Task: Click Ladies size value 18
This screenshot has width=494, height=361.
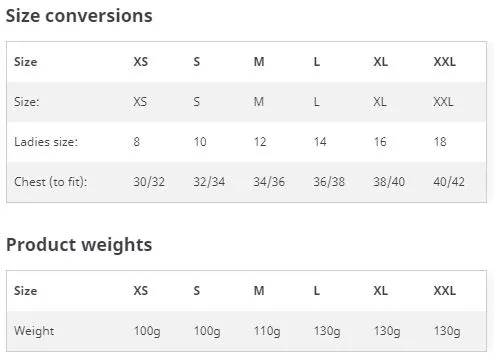Action: pyautogui.click(x=440, y=142)
